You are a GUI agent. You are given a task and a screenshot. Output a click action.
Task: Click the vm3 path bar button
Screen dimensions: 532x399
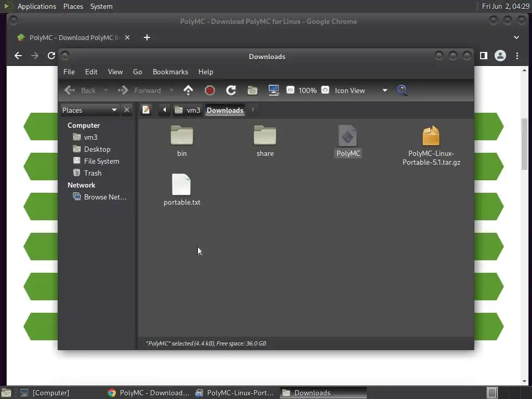188,110
